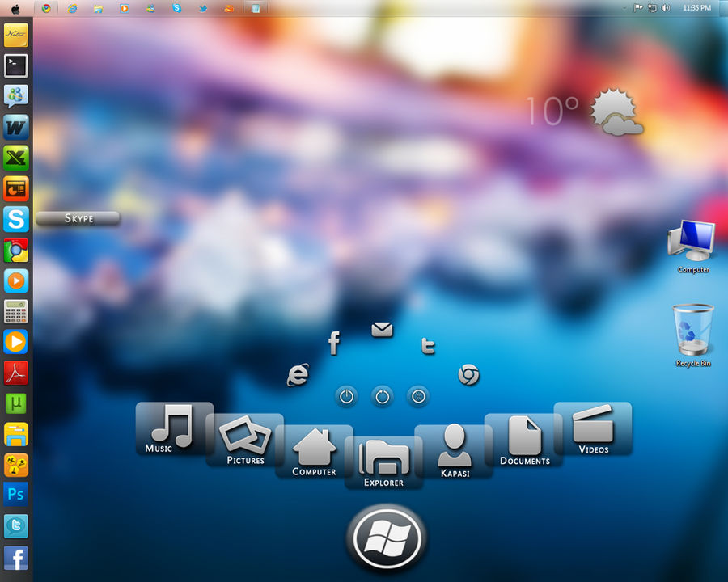Open the Skype icon in the left dock
The height and width of the screenshot is (582, 728).
tap(16, 219)
